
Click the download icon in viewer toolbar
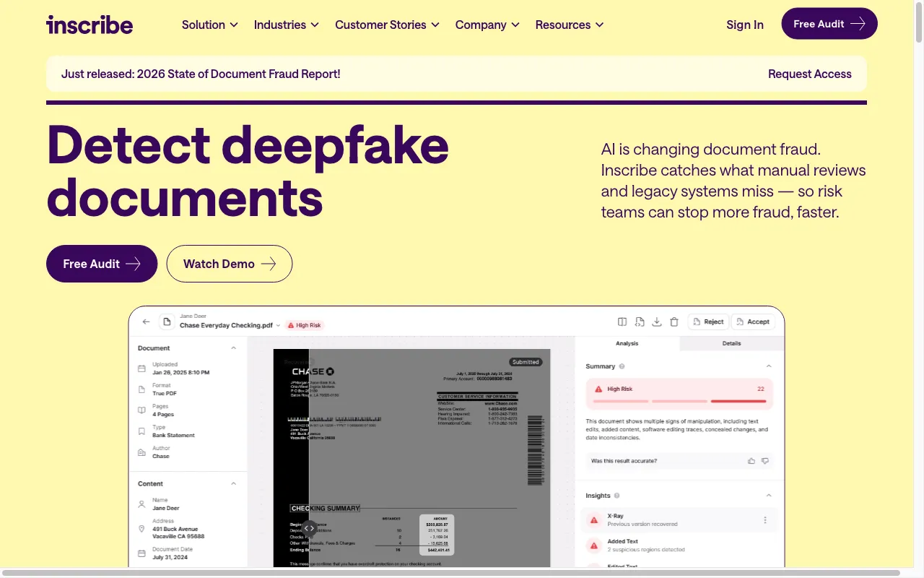click(x=657, y=322)
